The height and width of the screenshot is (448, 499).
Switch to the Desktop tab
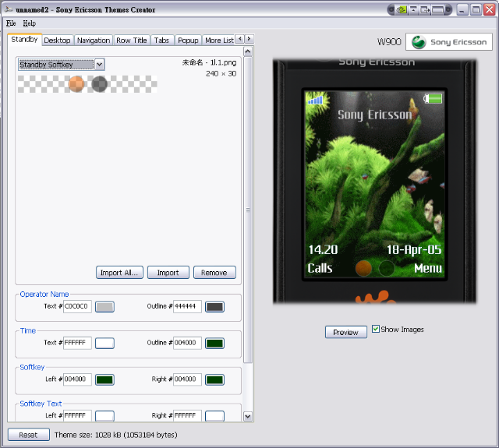point(57,41)
